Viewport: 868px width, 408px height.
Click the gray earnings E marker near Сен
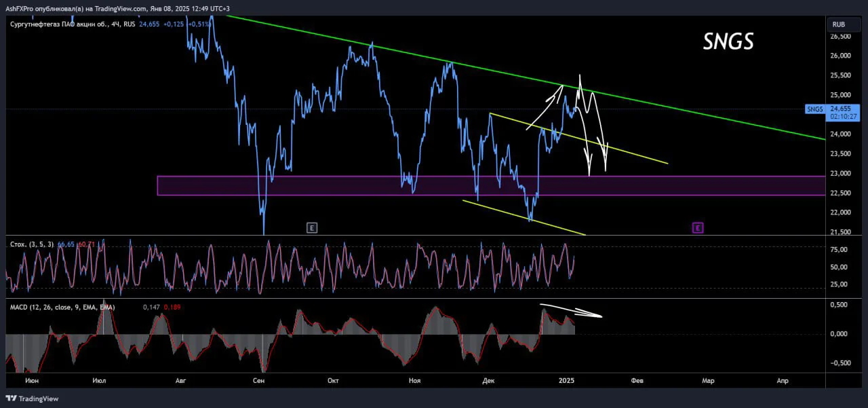coord(312,228)
